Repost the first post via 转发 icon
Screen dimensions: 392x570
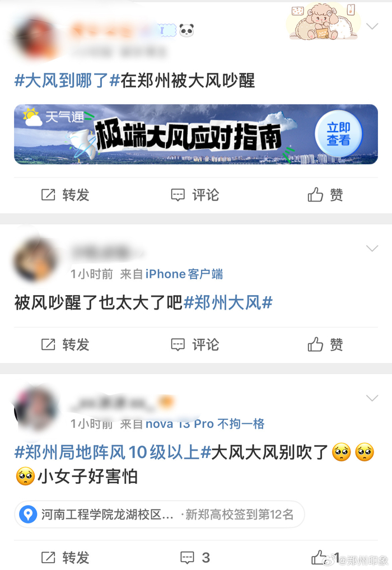[65, 195]
